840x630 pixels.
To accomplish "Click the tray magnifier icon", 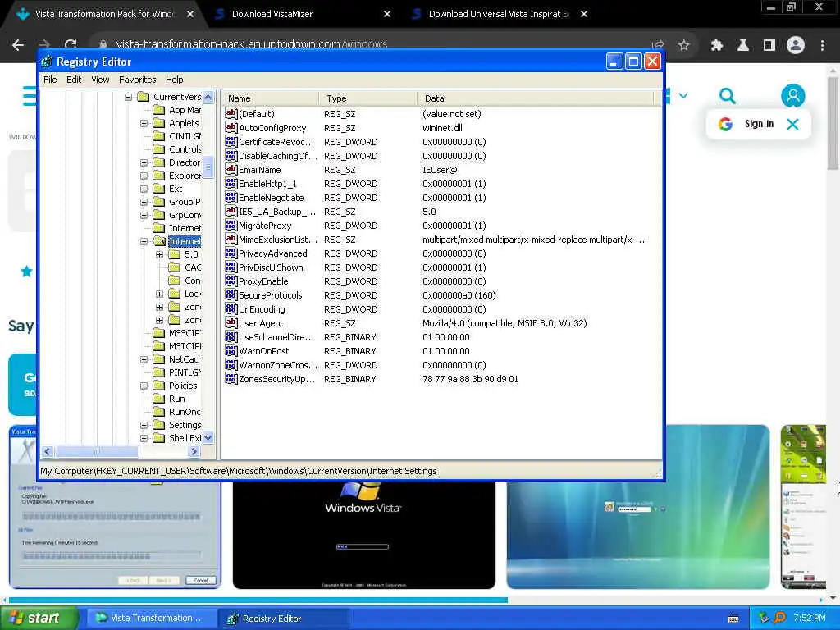I will coord(780,618).
